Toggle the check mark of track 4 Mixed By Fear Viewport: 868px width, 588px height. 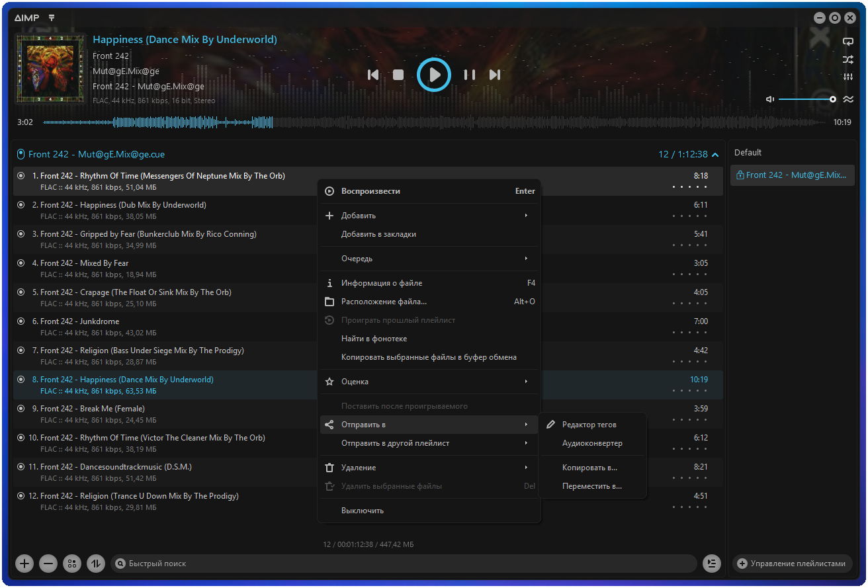[21, 263]
